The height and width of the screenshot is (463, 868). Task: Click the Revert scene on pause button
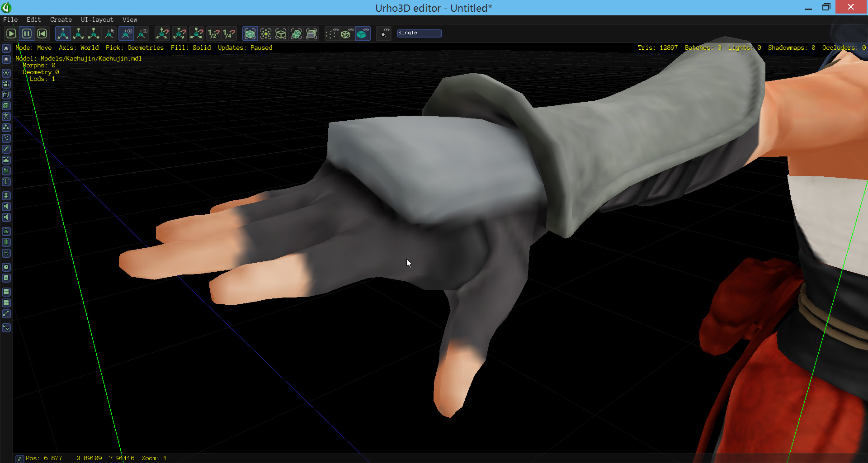42,33
